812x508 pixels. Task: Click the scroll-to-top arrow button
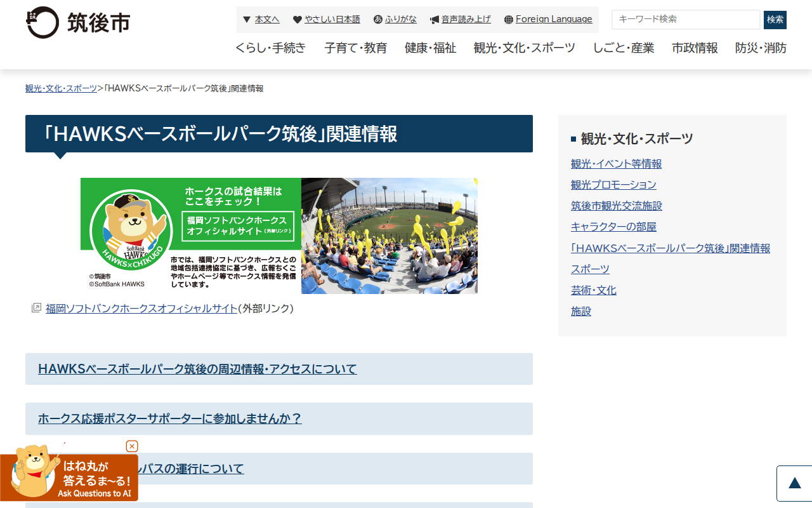point(794,483)
